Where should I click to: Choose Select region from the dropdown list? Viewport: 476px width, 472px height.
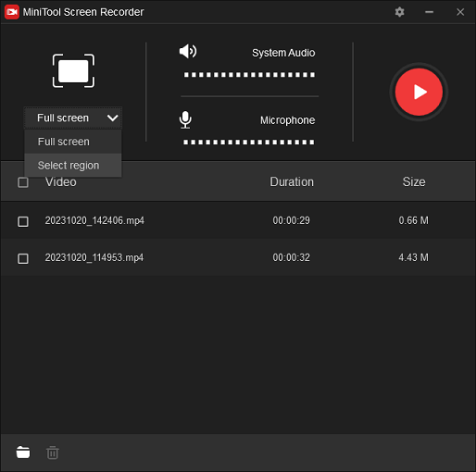pyautogui.click(x=73, y=166)
